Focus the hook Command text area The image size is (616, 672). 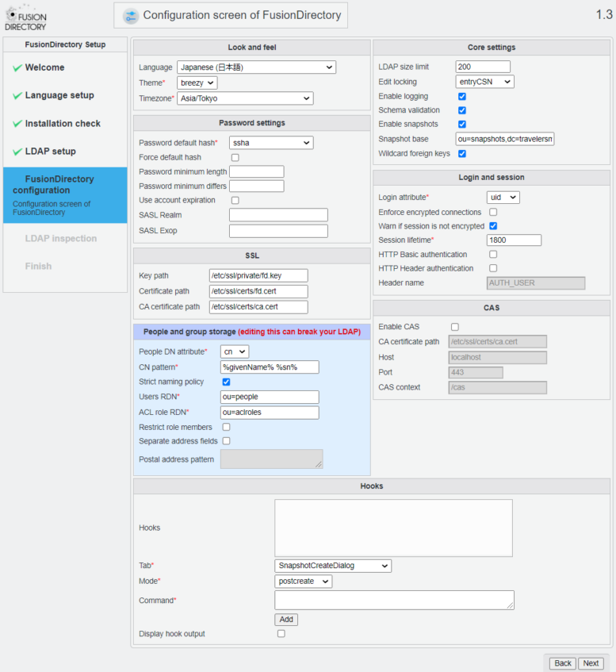[394, 600]
